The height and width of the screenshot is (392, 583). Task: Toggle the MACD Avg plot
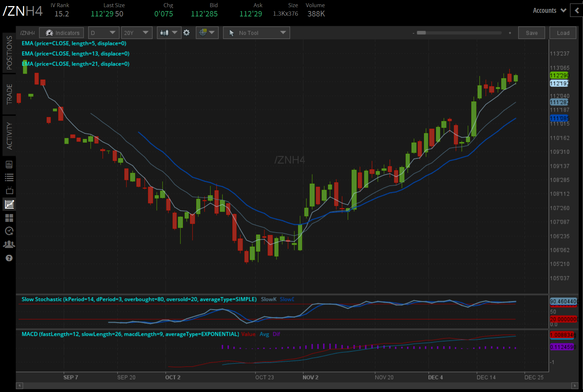click(x=264, y=334)
